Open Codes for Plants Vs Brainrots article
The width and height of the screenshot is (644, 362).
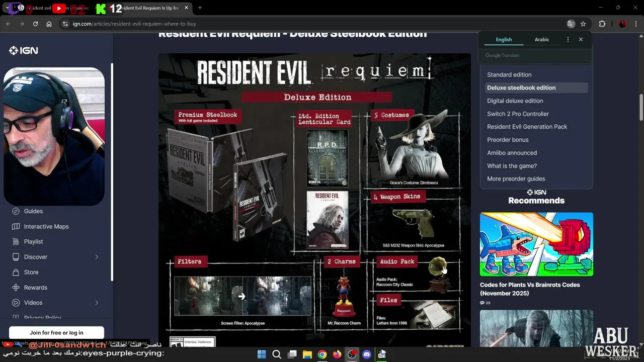click(x=530, y=289)
